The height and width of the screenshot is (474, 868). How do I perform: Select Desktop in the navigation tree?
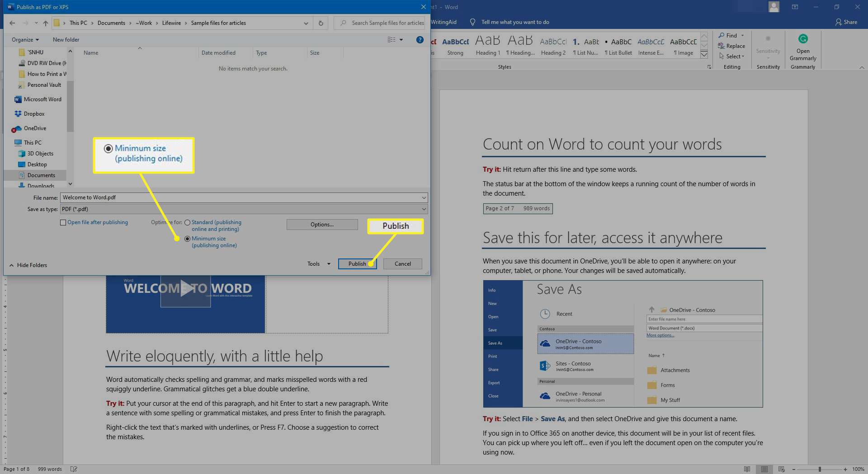(37, 164)
